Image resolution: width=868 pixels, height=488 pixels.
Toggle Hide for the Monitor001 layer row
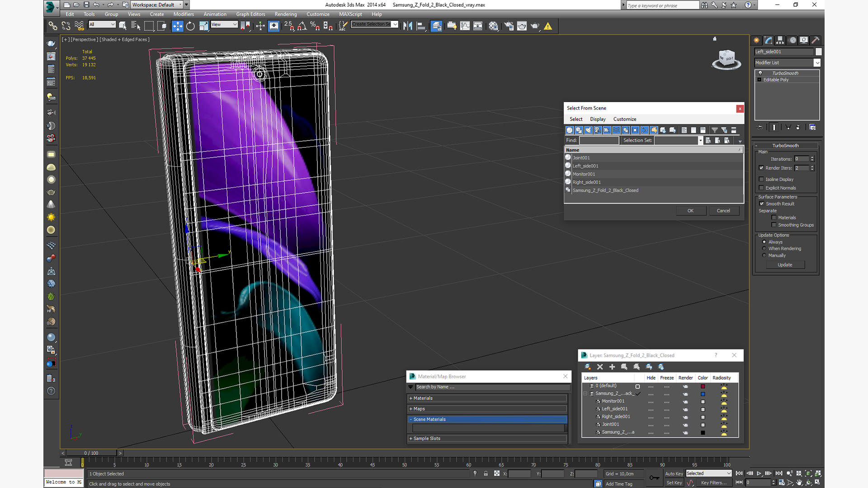coord(651,401)
